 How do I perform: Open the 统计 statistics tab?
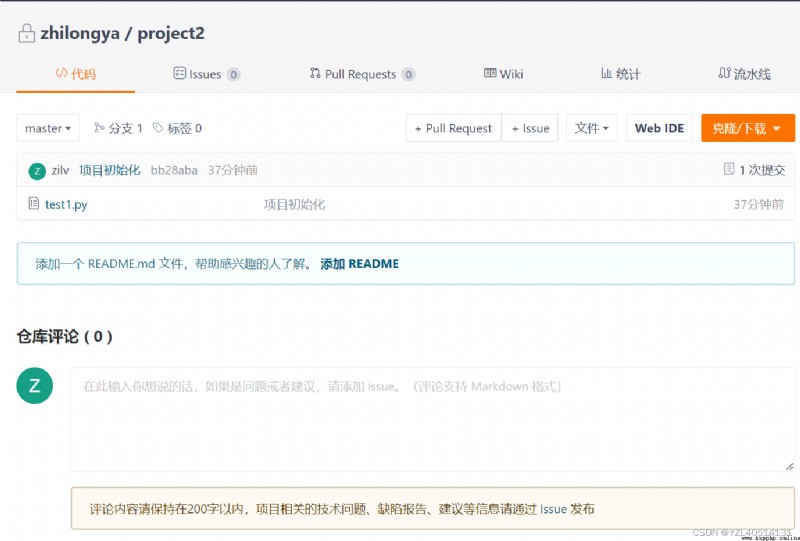coord(620,75)
